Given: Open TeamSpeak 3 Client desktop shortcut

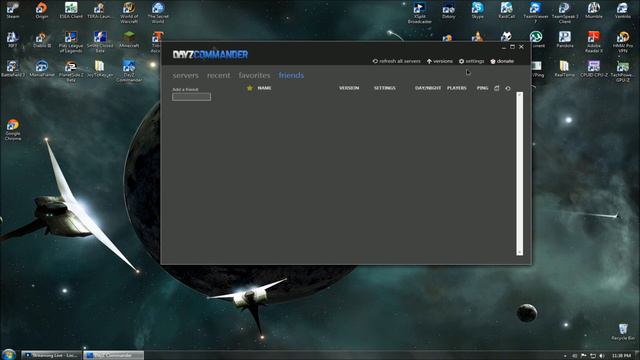Looking at the screenshot, I should click(x=564, y=12).
